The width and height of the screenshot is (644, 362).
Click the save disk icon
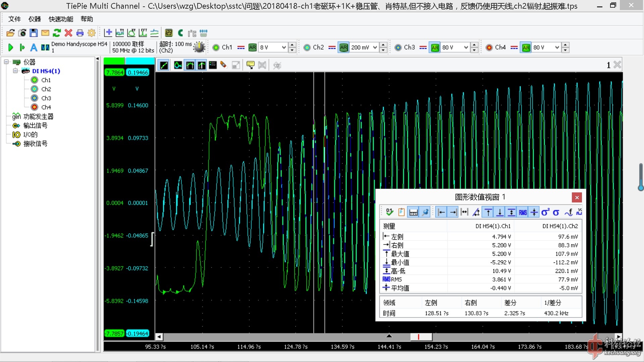click(x=34, y=33)
